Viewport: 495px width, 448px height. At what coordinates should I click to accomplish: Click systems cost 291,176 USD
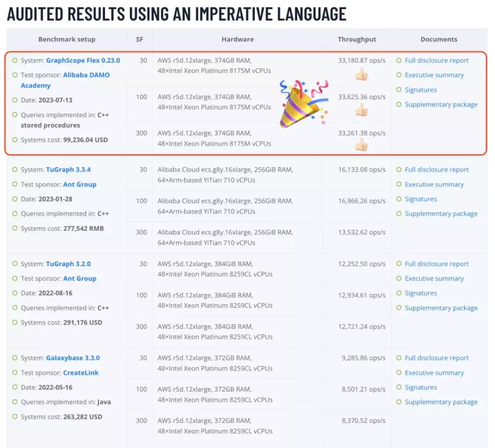pos(83,322)
